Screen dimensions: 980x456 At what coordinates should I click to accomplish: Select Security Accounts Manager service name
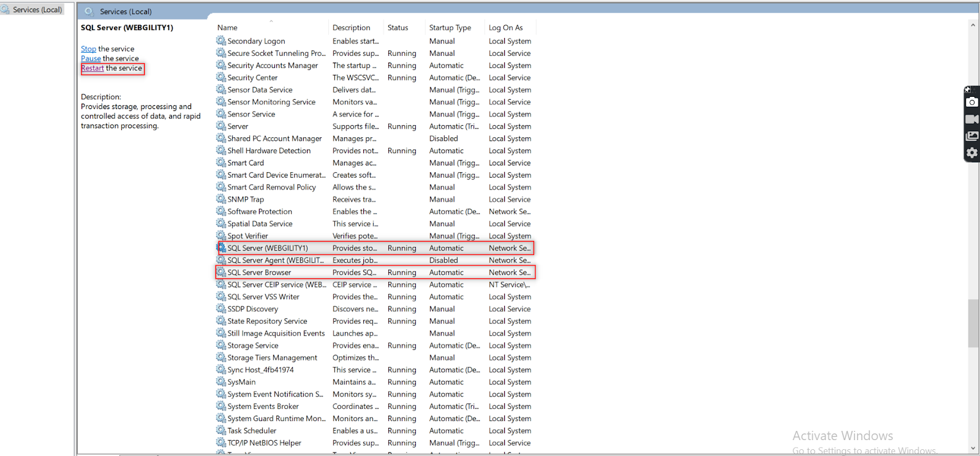(273, 66)
